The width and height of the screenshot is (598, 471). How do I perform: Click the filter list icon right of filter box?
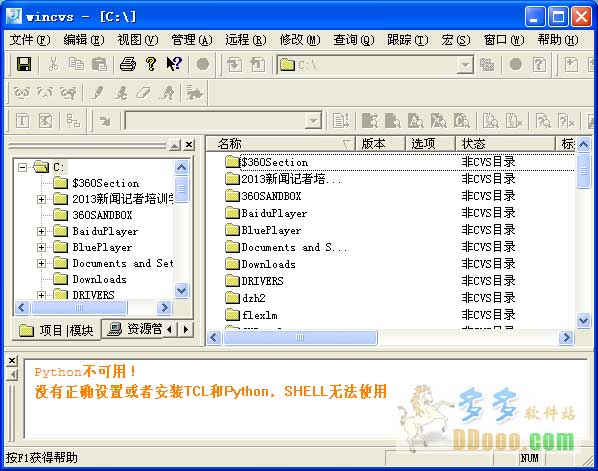(x=340, y=121)
